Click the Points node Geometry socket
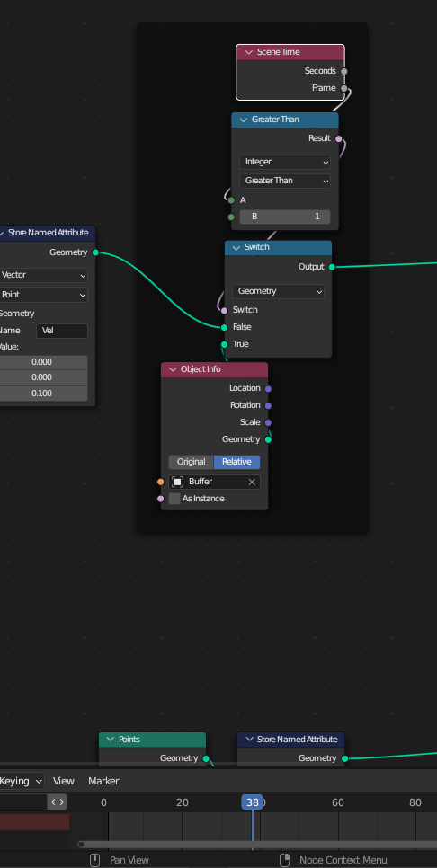Screen dimensions: 437x868 point(206,758)
